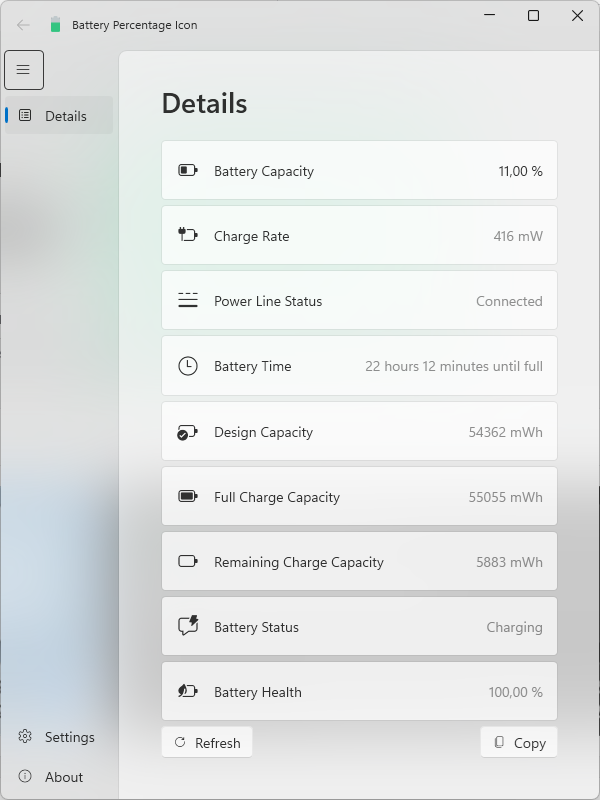Select the 100,00 % health value

[515, 692]
